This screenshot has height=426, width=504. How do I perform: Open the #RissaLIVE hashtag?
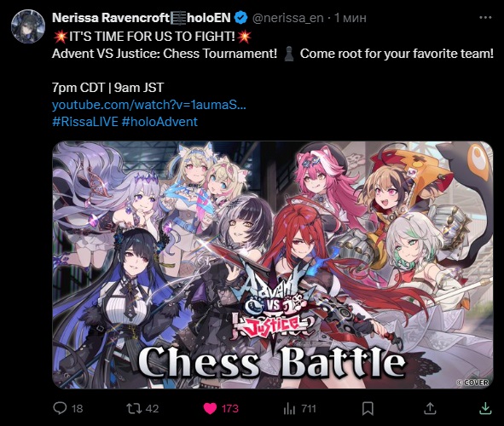coord(85,122)
